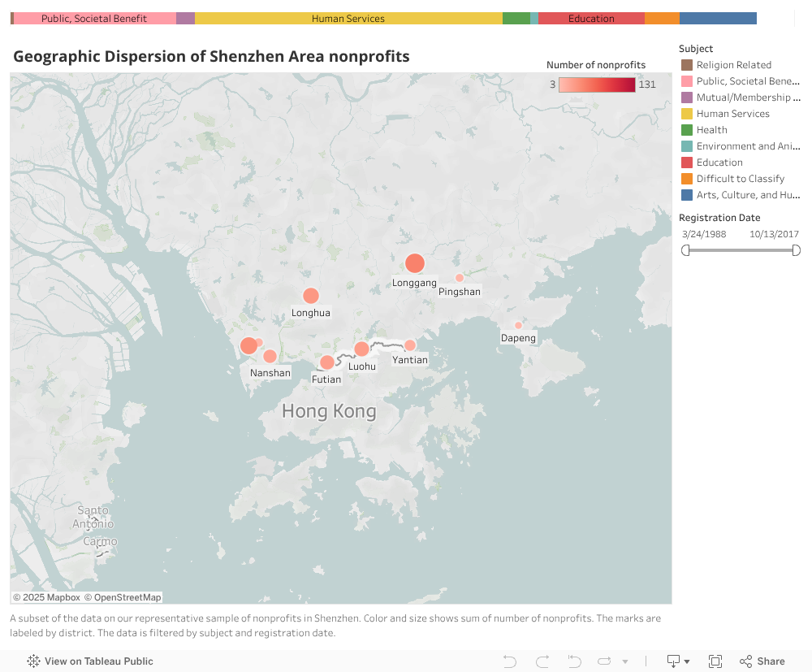812x672 pixels.
Task: Select Religion Related in Subject legend
Action: [733, 65]
